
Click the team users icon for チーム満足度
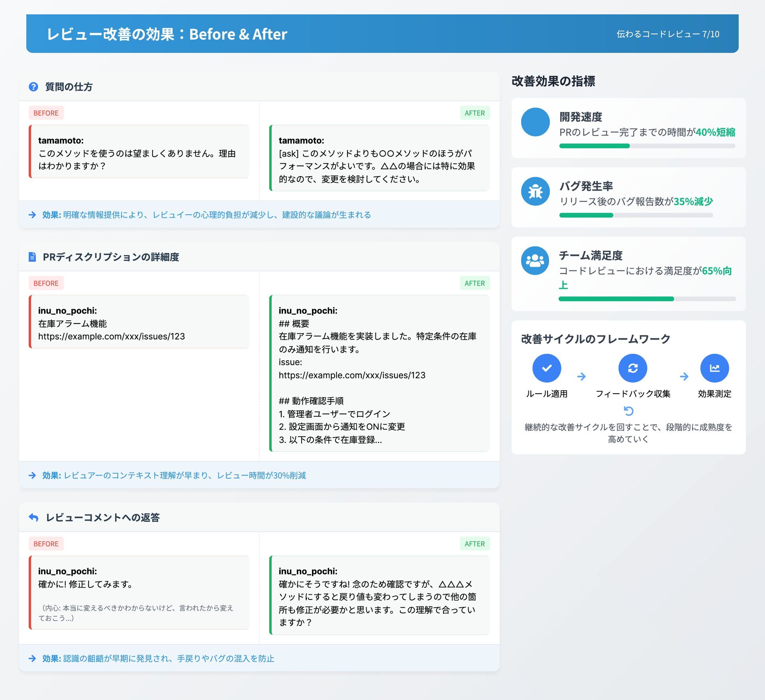535,261
